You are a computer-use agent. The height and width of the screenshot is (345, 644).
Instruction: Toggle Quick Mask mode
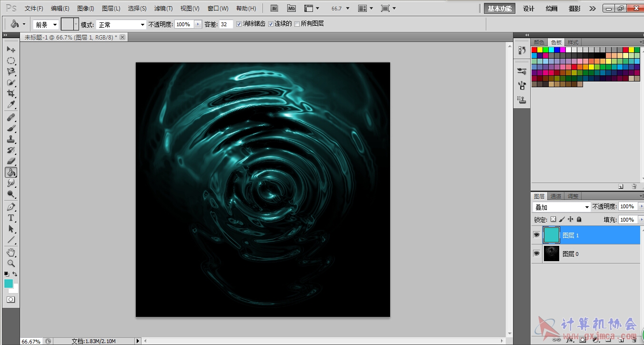click(10, 300)
